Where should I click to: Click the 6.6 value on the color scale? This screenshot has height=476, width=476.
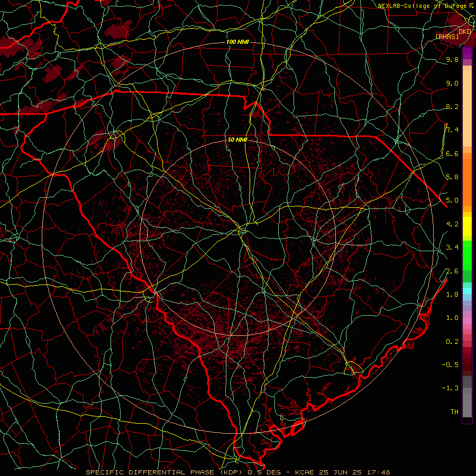[452, 153]
